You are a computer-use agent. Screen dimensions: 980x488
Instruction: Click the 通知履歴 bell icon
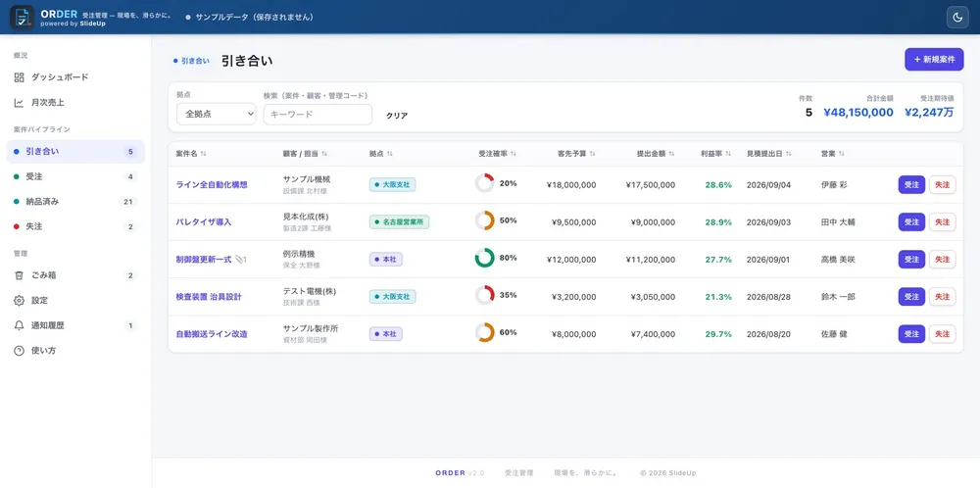tap(19, 325)
